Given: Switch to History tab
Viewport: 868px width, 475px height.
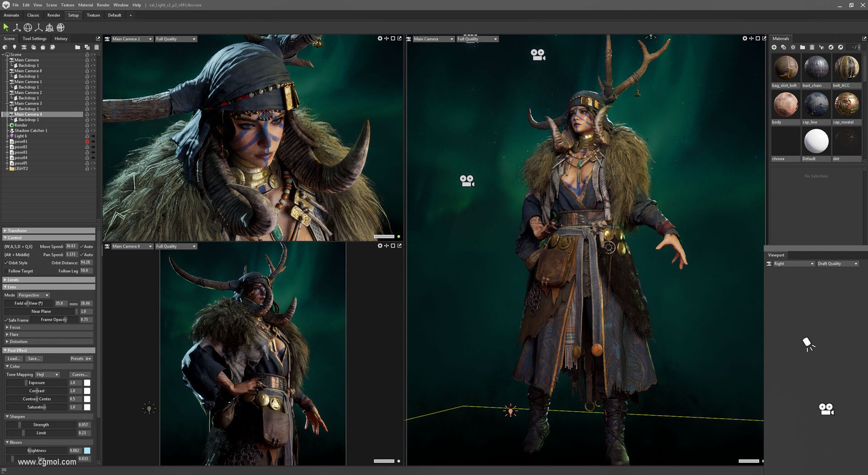Looking at the screenshot, I should (x=61, y=39).
